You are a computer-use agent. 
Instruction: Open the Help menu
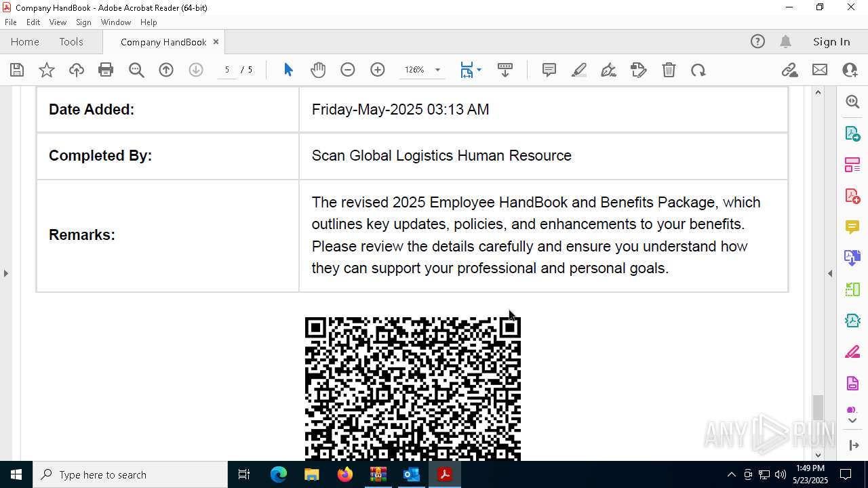tap(149, 22)
